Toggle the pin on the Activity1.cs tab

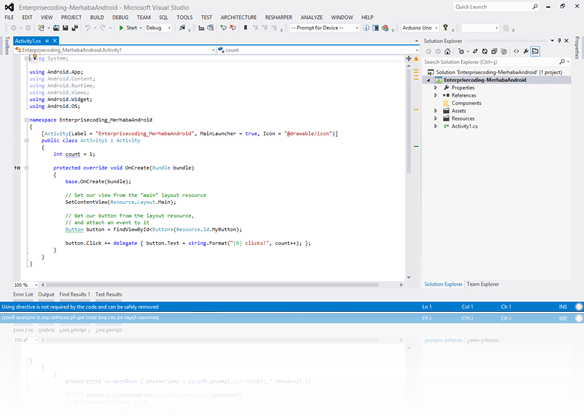click(47, 41)
